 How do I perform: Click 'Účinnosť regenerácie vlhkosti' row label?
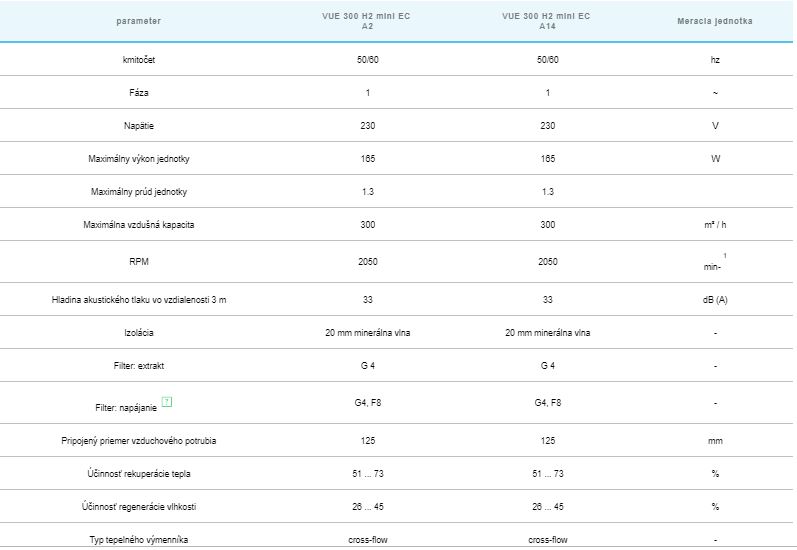pos(138,507)
